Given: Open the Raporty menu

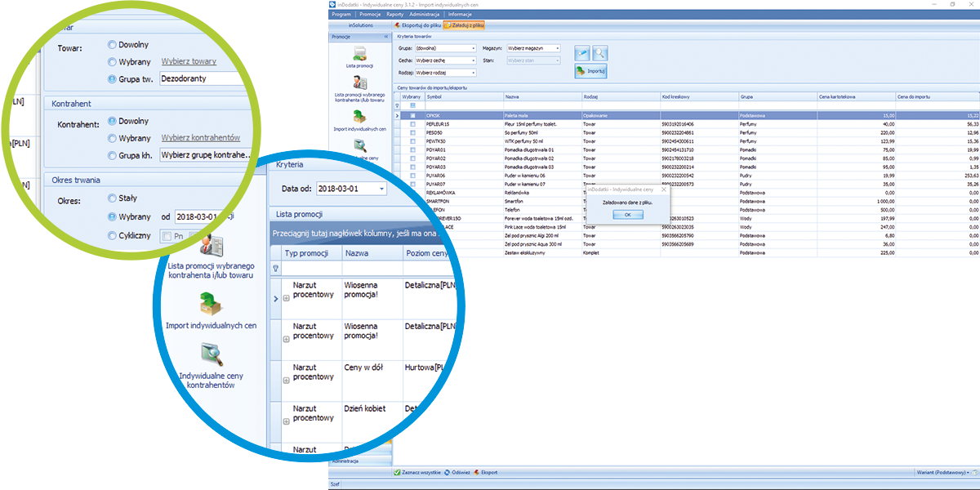Looking at the screenshot, I should point(396,15).
